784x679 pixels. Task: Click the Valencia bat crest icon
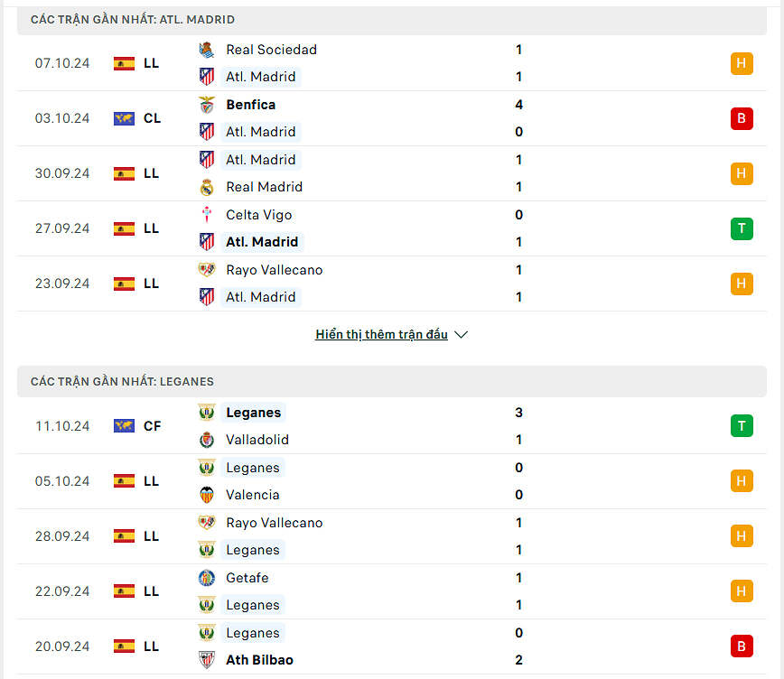pyautogui.click(x=207, y=495)
